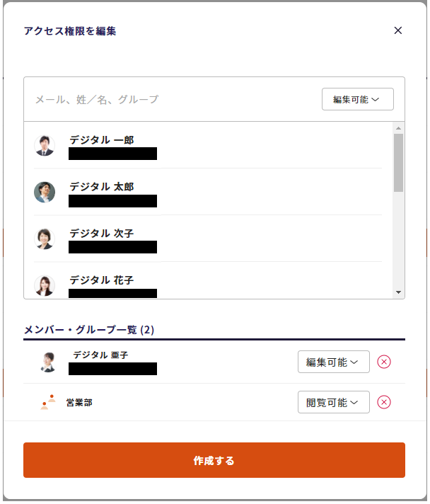Click scrollbar up arrow in suggestion list
Viewport: 430px width, 504px height.
click(x=398, y=128)
